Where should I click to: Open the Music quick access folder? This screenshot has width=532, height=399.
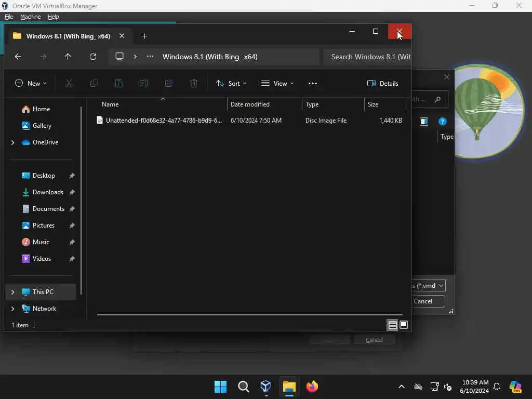tap(41, 242)
